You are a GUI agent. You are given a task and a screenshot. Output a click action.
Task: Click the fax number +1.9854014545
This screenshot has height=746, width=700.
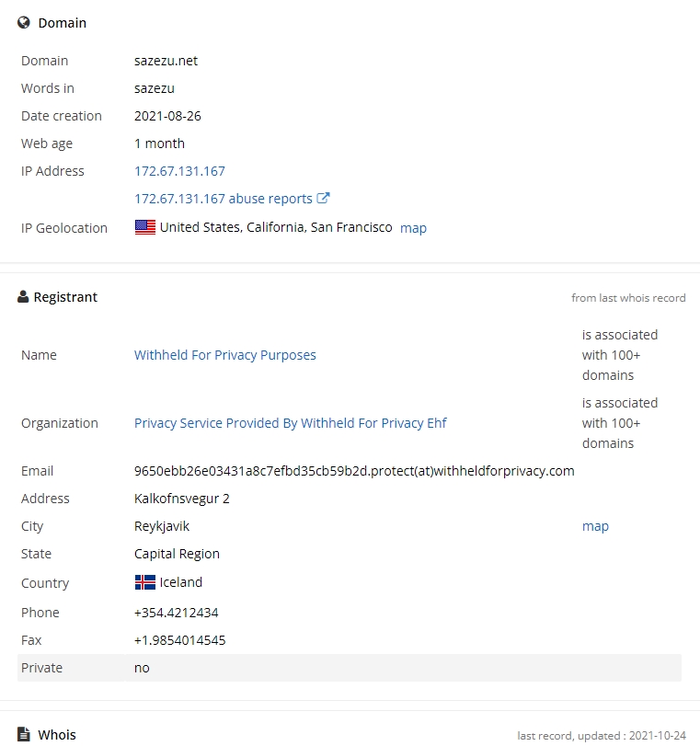179,640
